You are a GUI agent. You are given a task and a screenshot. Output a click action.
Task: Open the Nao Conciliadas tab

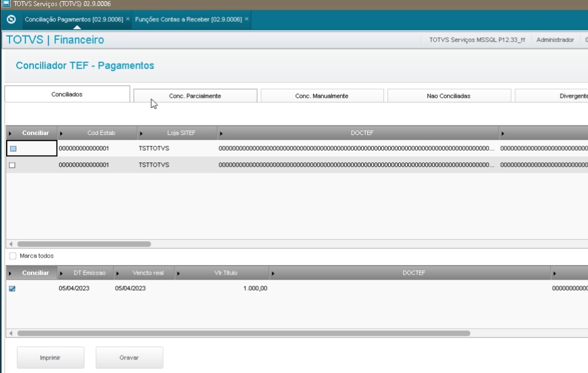[448, 96]
